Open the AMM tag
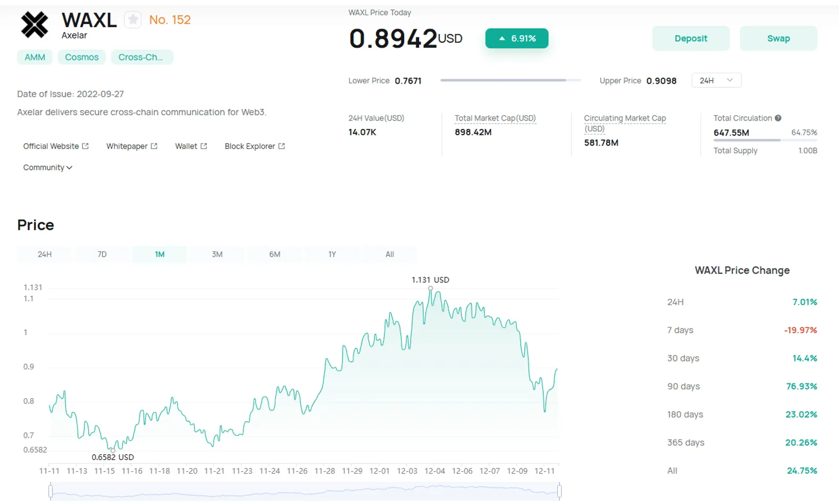The width and height of the screenshot is (839, 504). pyautogui.click(x=35, y=57)
